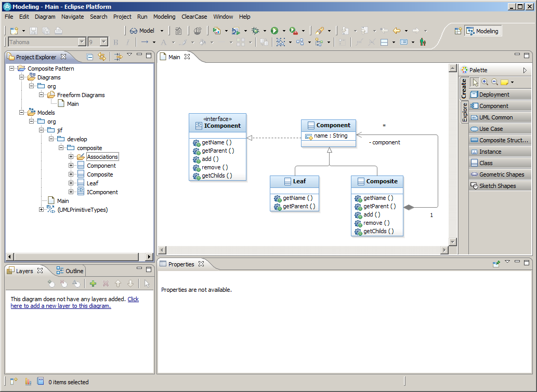This screenshot has height=392, width=537.
Task: Click the green Run button in toolbar
Action: (x=274, y=31)
